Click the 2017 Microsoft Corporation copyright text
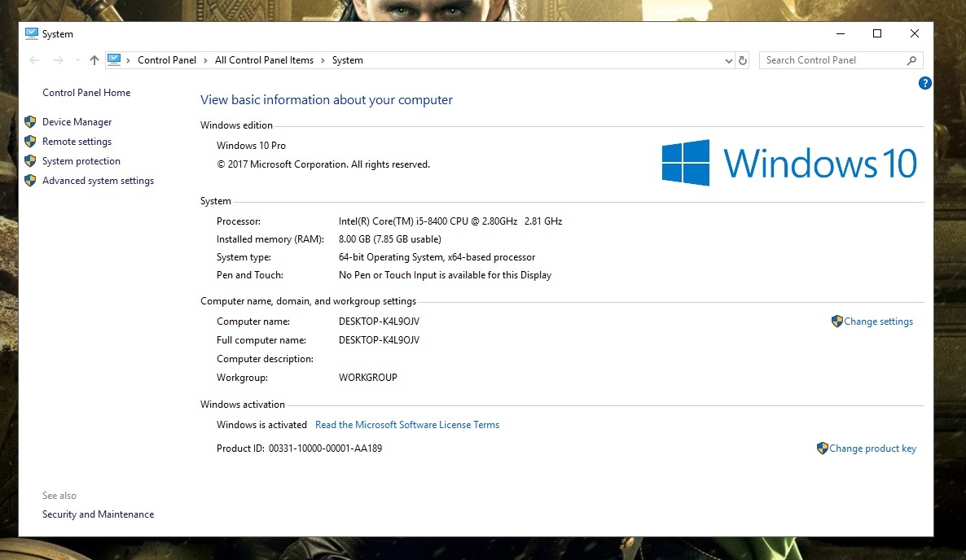 pyautogui.click(x=323, y=164)
